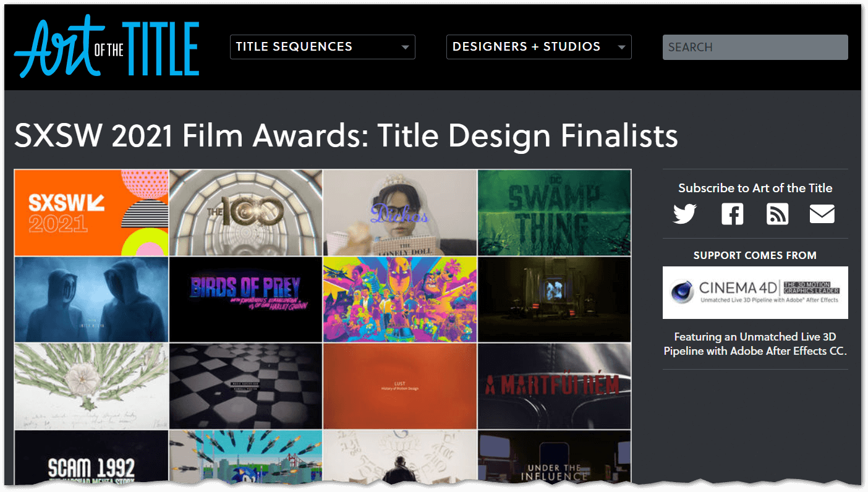Image resolution: width=868 pixels, height=492 pixels.
Task: Click the Twitter bird icon
Action: click(685, 214)
